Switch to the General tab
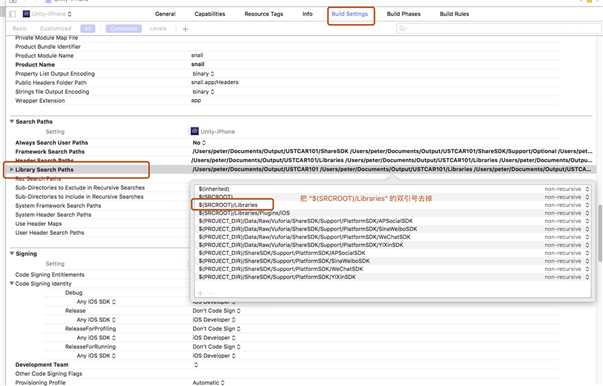This screenshot has height=386, width=603. pos(165,14)
